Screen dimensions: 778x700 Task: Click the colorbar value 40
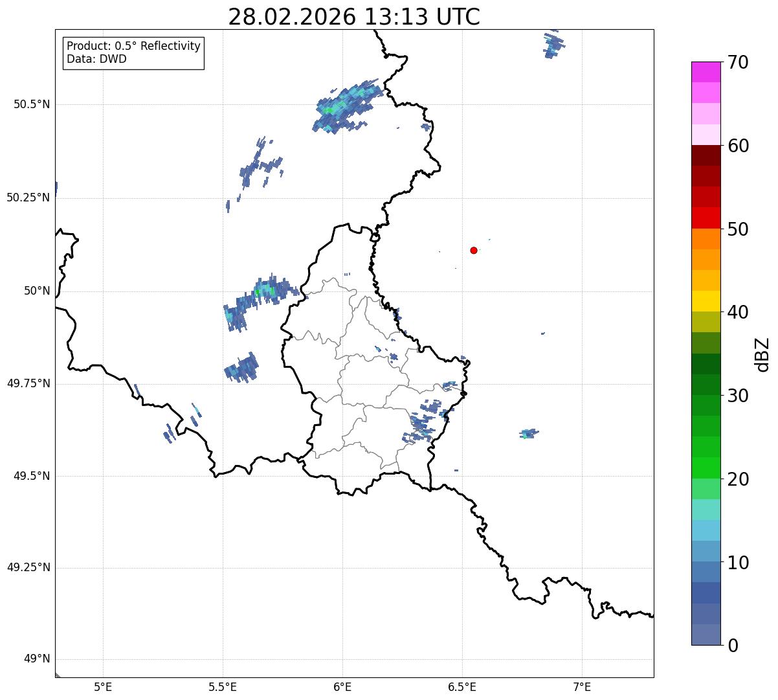click(x=738, y=312)
